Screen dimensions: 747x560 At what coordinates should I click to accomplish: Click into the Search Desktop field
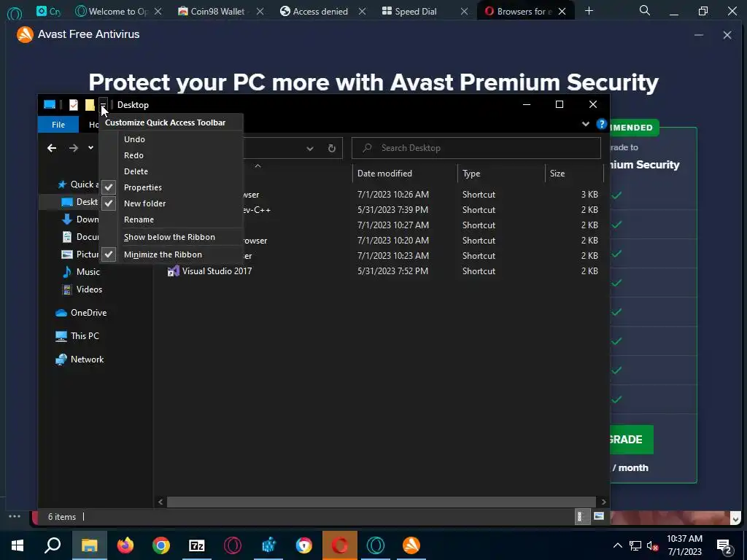pyautogui.click(x=476, y=148)
